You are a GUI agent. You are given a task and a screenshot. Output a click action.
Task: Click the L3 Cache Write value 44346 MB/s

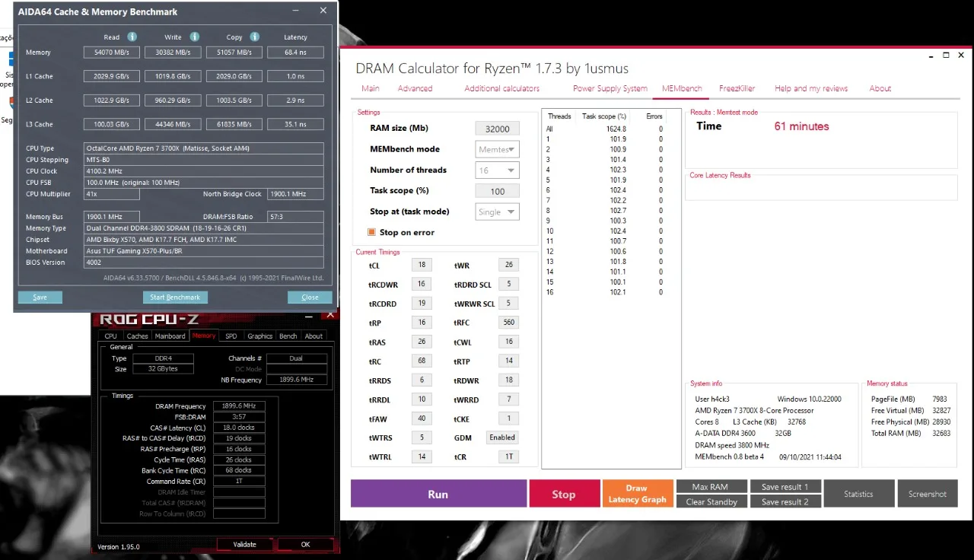pyautogui.click(x=173, y=124)
